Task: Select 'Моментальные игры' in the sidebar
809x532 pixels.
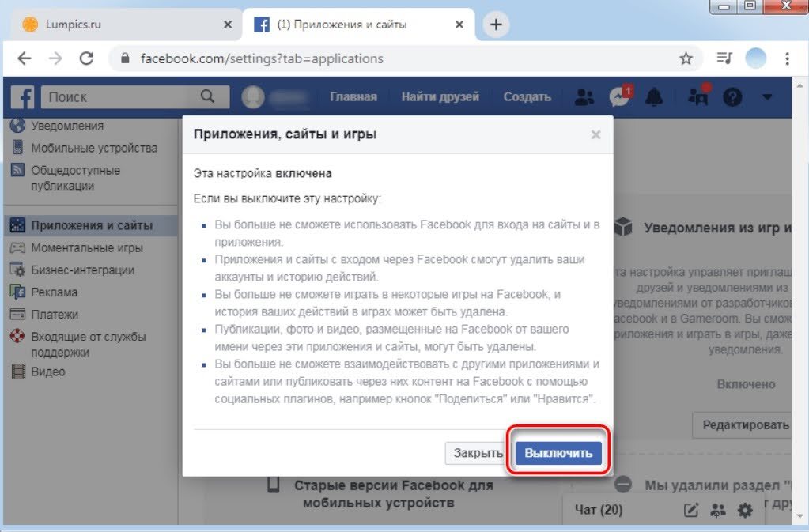Action: pos(87,247)
